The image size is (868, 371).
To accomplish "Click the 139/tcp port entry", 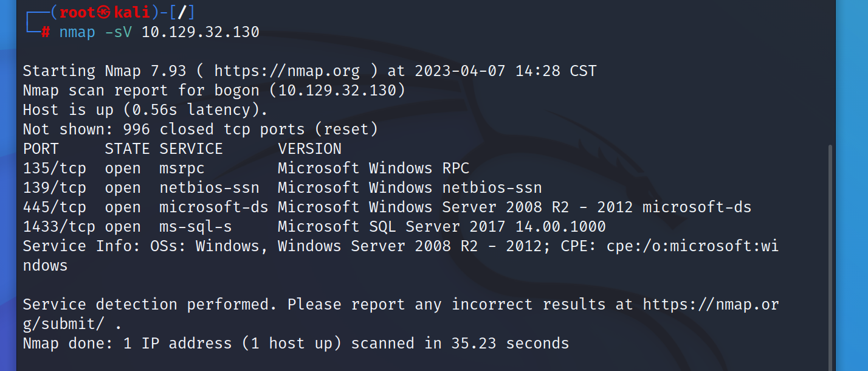I will coord(55,188).
